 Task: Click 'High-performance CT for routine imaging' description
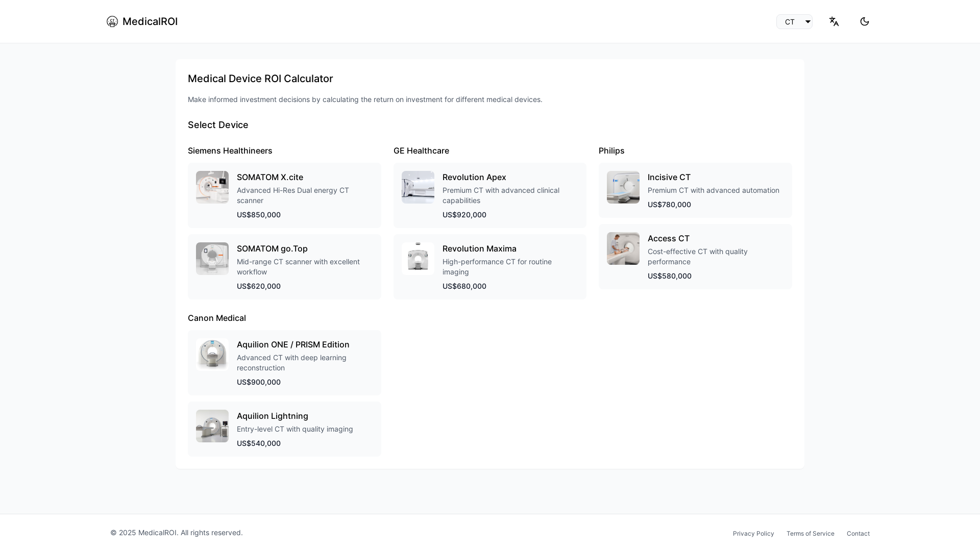pos(497,267)
